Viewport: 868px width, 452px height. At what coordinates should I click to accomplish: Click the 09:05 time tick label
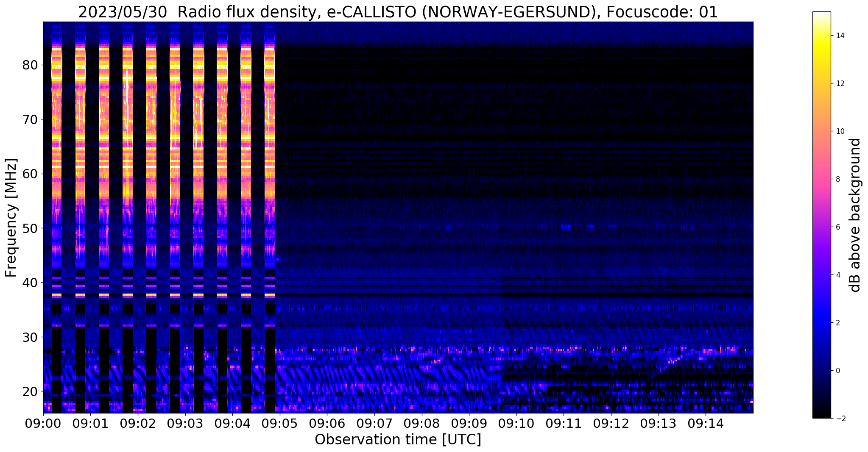(279, 423)
